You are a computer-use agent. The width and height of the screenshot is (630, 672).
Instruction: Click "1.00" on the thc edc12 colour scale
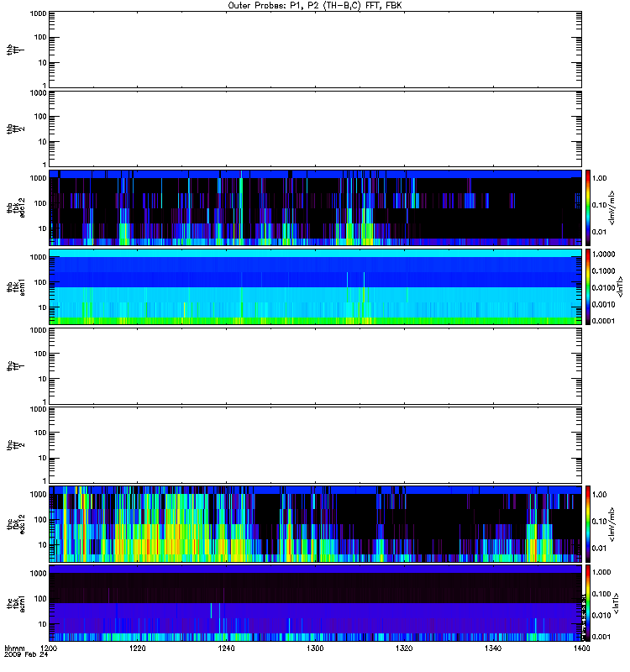[599, 495]
